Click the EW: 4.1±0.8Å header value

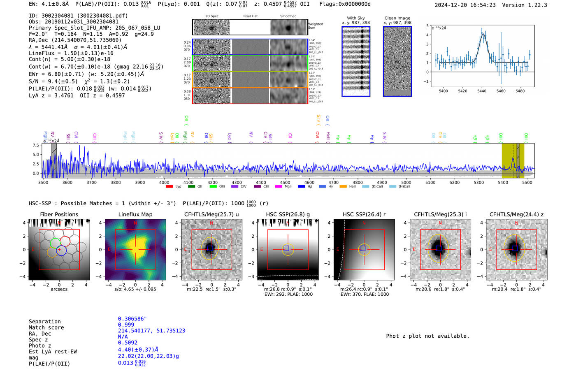click(49, 4)
